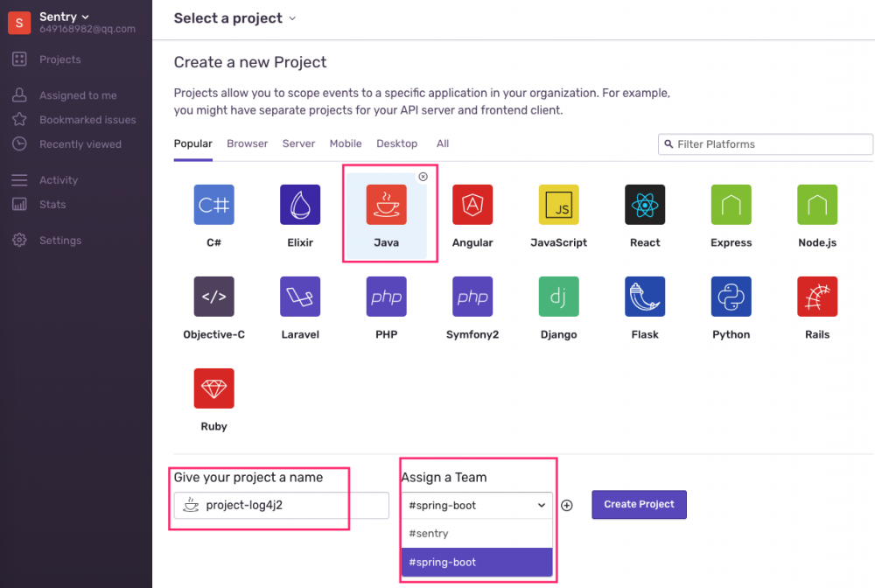This screenshot has width=875, height=588.
Task: Select the C# platform icon
Action: (x=213, y=205)
